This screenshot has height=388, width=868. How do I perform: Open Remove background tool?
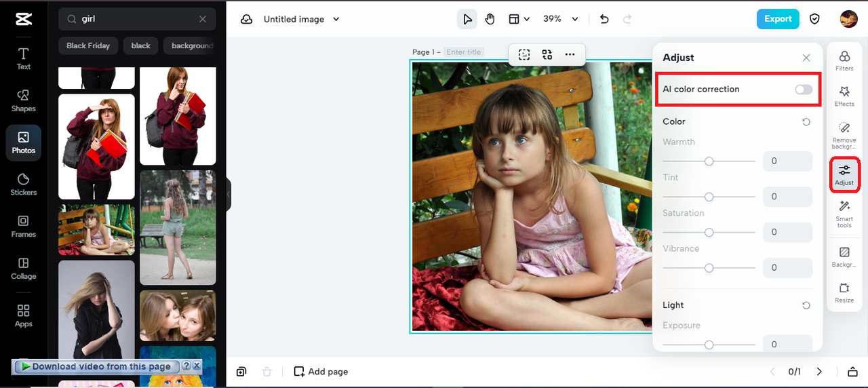(844, 135)
